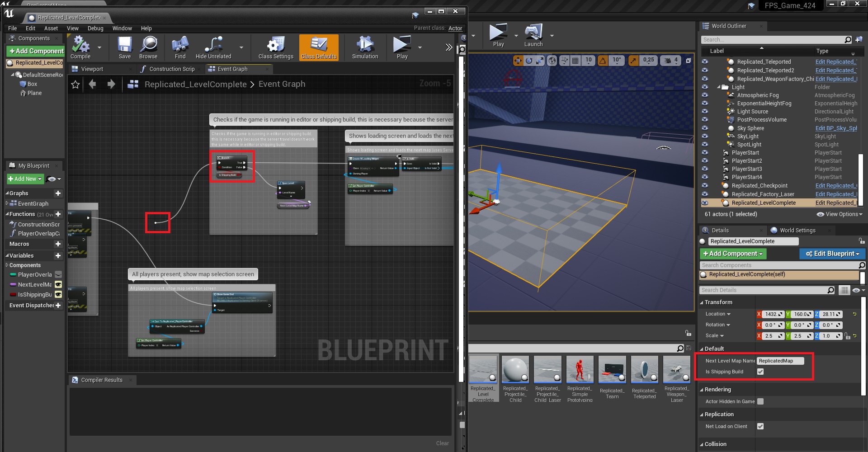Viewport: 868px width, 452px height.
Task: Click the Find toolbar icon
Action: (x=180, y=47)
